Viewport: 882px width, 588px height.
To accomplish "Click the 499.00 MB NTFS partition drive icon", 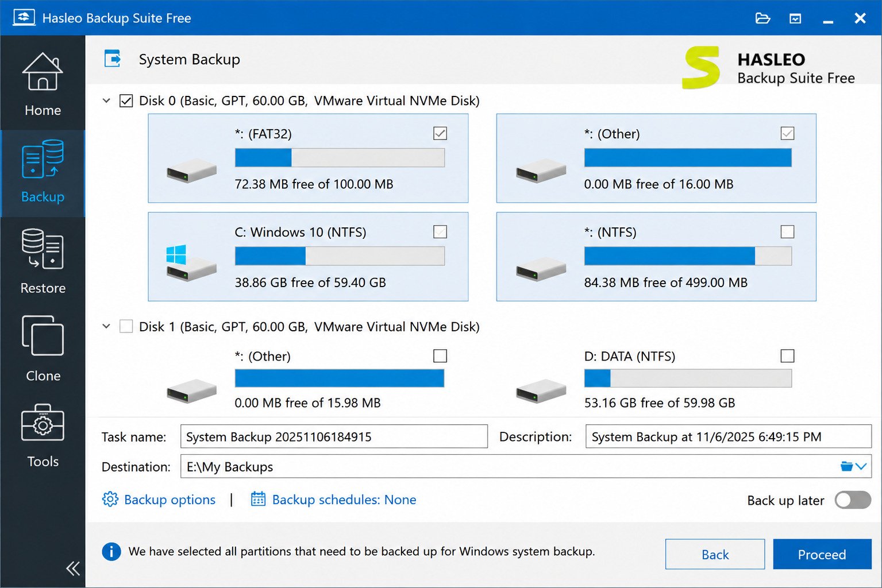I will [x=541, y=268].
